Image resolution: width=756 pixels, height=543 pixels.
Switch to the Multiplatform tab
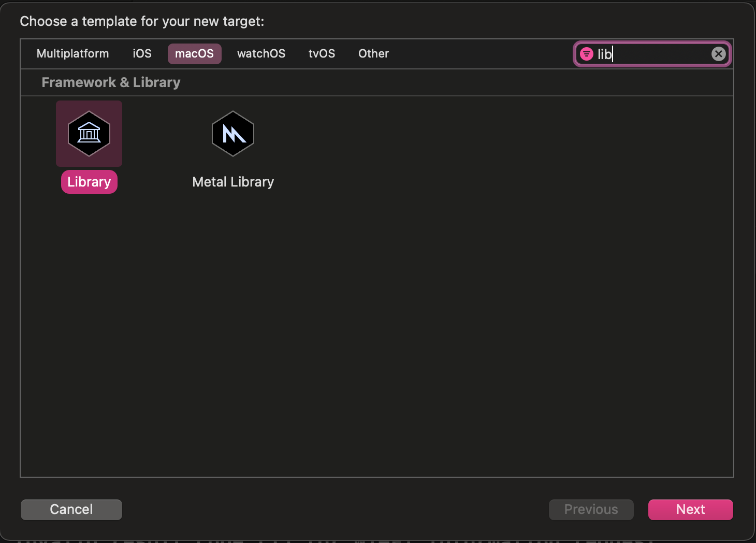(x=73, y=54)
